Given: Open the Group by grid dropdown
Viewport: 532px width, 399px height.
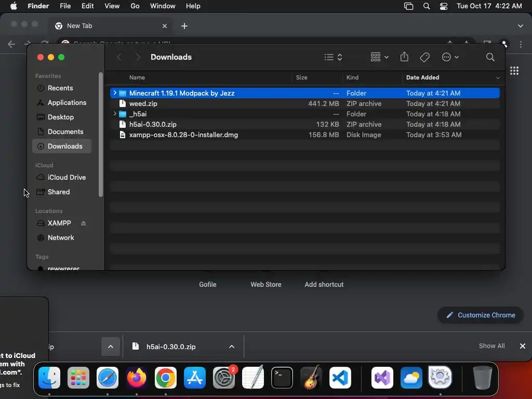Looking at the screenshot, I should 379,57.
